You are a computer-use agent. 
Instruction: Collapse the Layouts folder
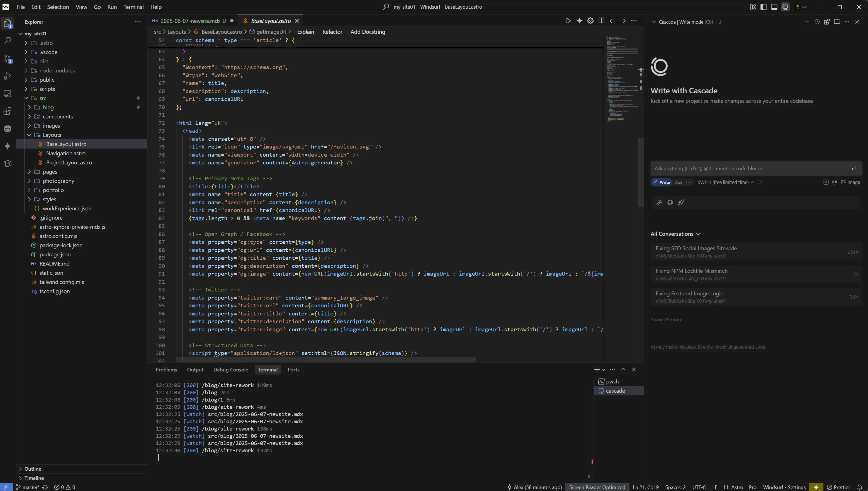click(x=29, y=135)
